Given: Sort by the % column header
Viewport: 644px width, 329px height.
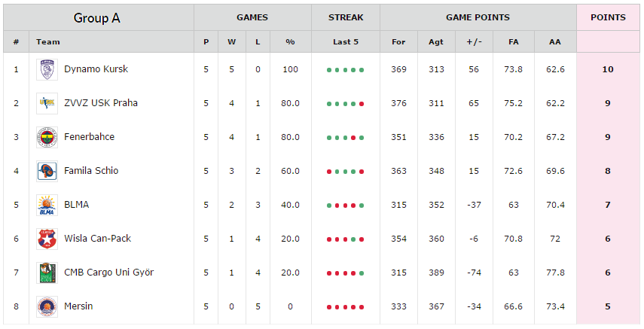Looking at the screenshot, I should coord(290,42).
